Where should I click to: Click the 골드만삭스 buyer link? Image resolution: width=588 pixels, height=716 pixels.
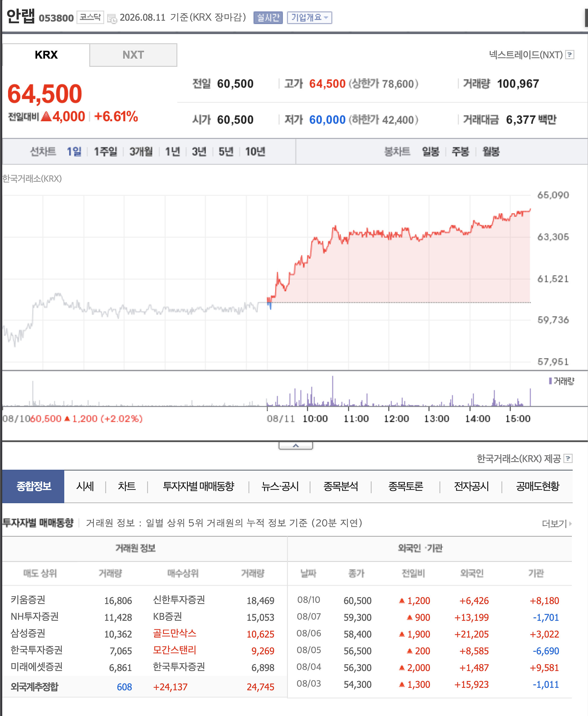[175, 633]
